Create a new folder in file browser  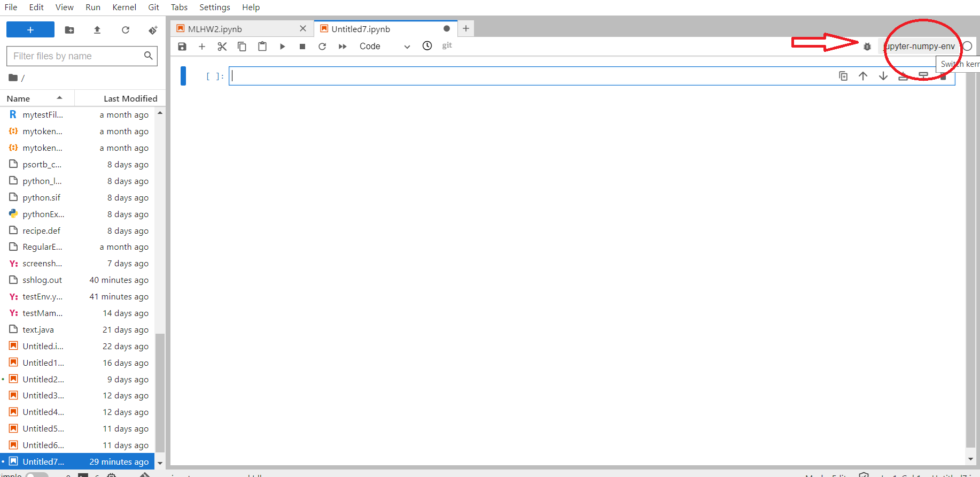click(x=69, y=30)
